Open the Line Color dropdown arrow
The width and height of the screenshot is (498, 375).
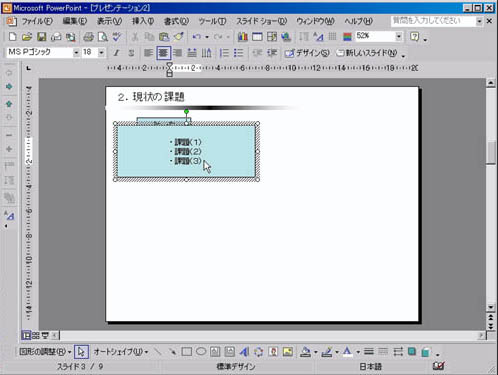[337, 352]
